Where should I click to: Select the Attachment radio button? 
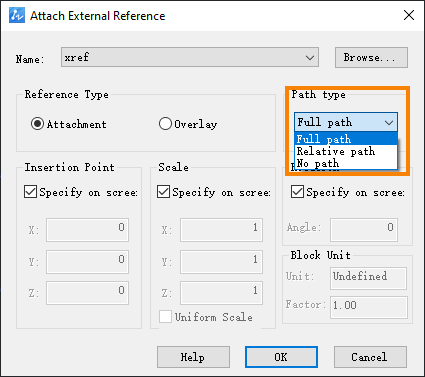click(37, 124)
